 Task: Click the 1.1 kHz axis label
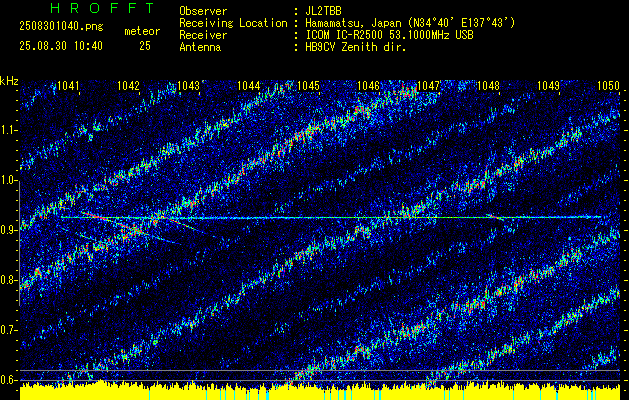(x=9, y=130)
